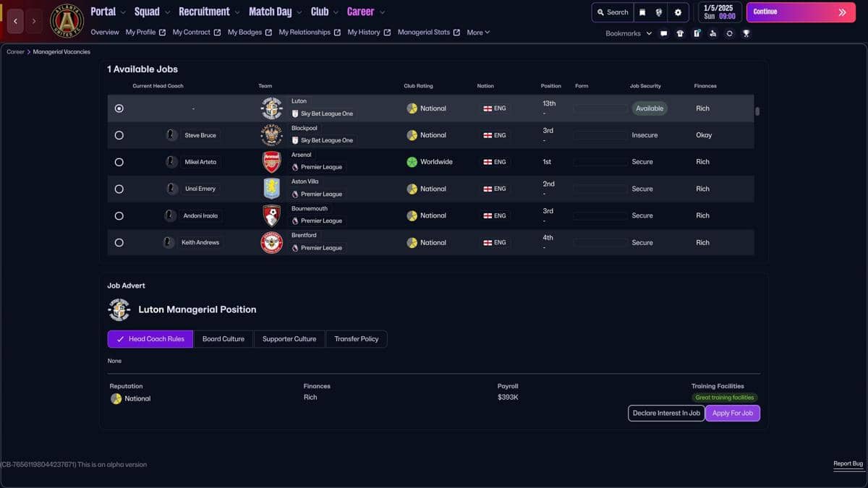Click the Arsenal club crest
This screenshot has width=868, height=488.
(x=271, y=162)
